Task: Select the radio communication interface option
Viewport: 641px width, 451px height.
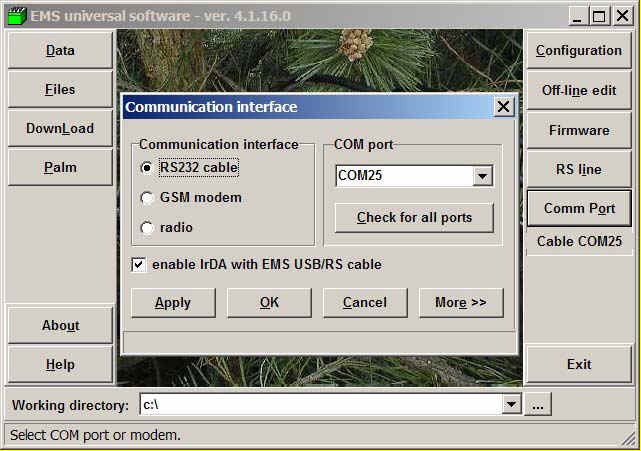Action: click(148, 228)
